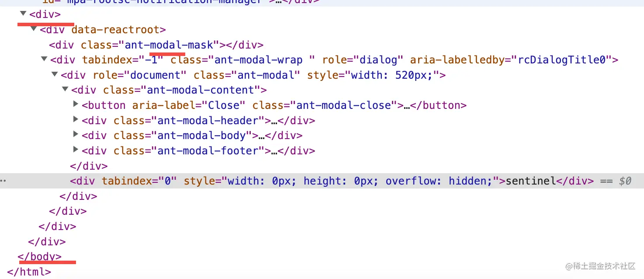Collapse the ant-modal document div
The height and width of the screenshot is (279, 644).
[x=55, y=74]
